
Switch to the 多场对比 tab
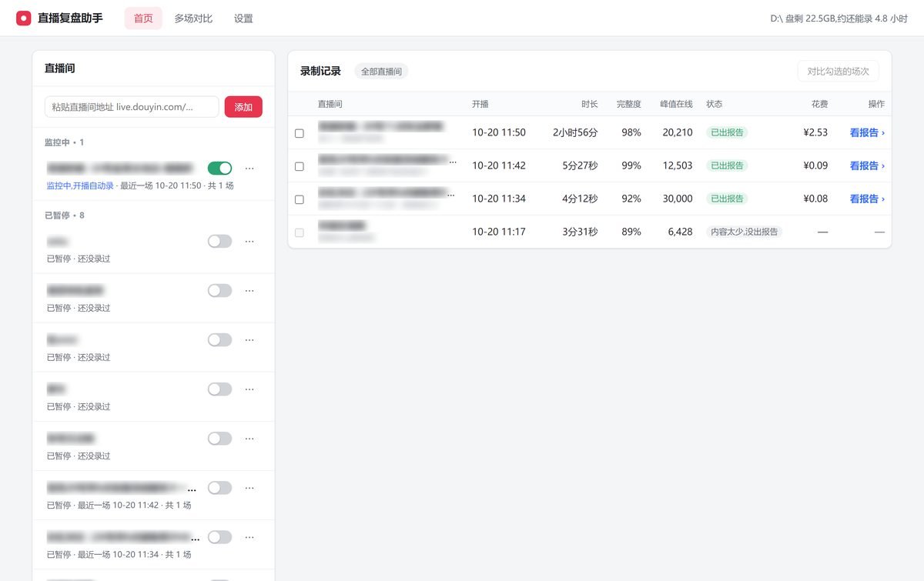(x=193, y=18)
